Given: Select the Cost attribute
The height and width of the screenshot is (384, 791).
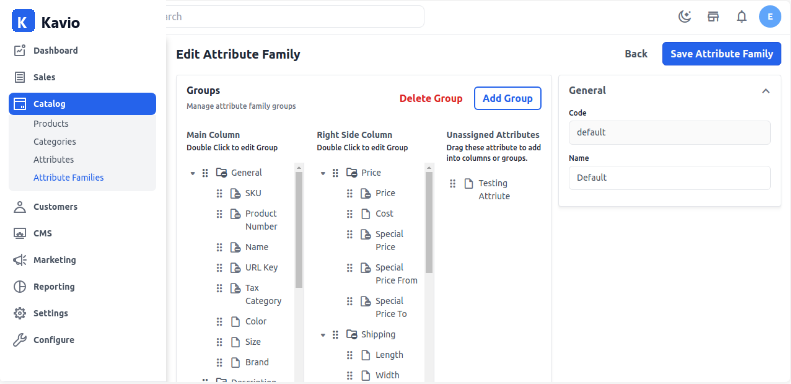Looking at the screenshot, I should [x=384, y=214].
